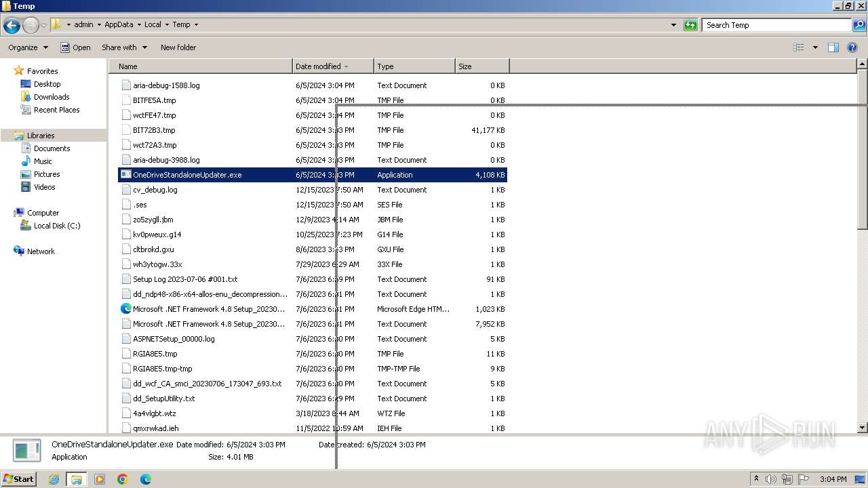
Task: Open the address bar history dropdown
Action: pos(673,25)
